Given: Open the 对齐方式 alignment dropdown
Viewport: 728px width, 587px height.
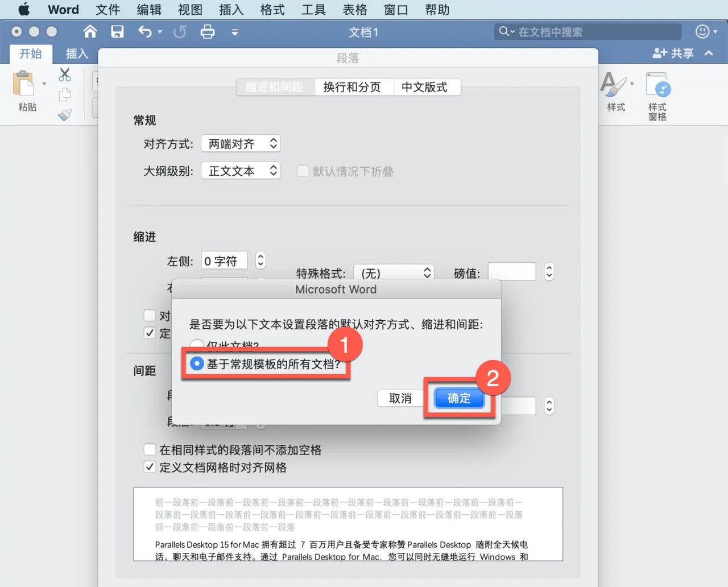Looking at the screenshot, I should pyautogui.click(x=241, y=143).
